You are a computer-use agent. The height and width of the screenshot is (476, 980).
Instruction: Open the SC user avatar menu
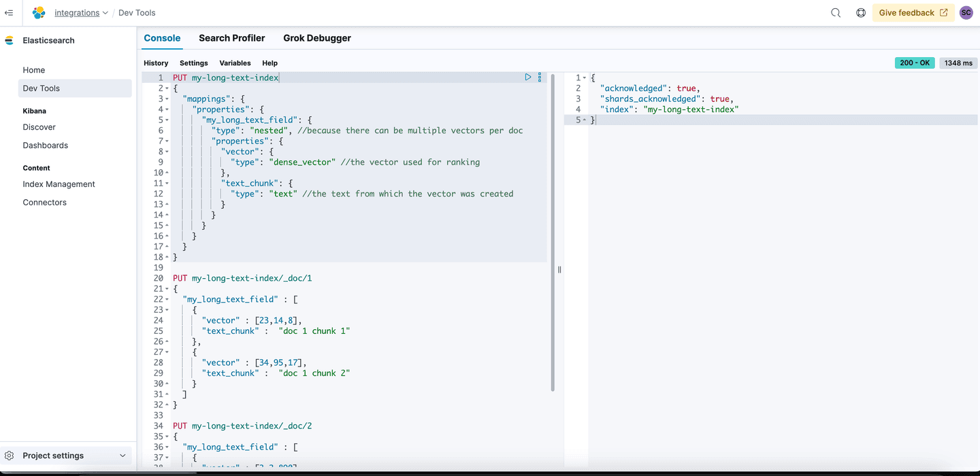pos(966,13)
